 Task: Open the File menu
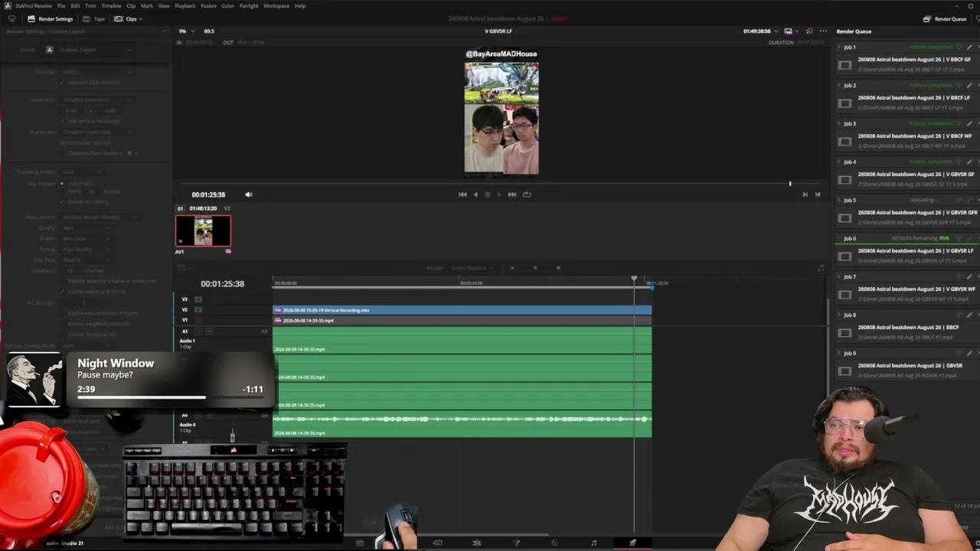coord(61,5)
